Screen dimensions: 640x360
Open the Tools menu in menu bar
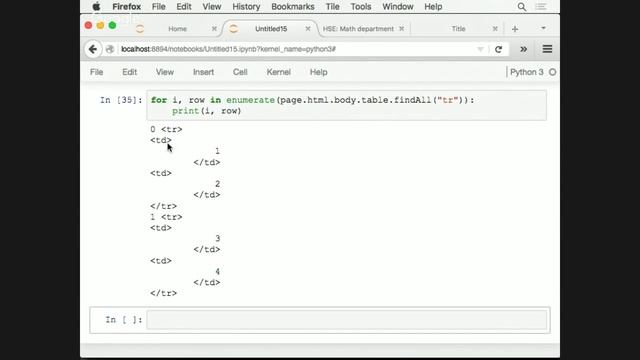tap(361, 7)
